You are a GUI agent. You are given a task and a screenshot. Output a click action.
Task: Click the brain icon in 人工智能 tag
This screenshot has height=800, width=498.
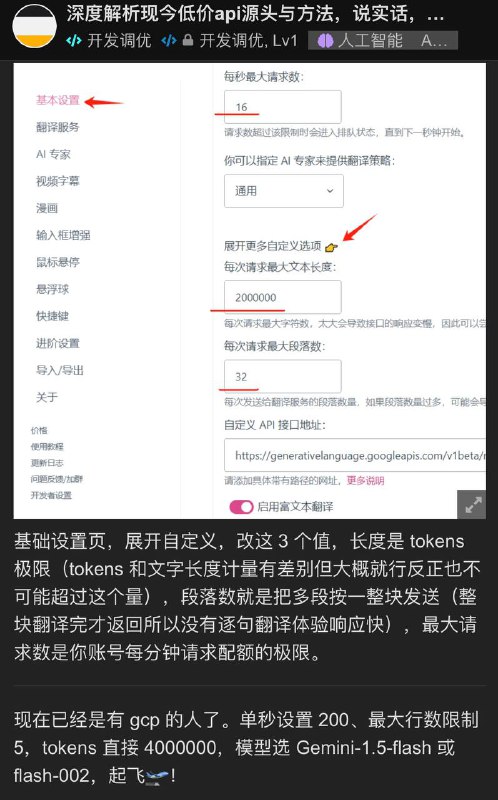(325, 40)
